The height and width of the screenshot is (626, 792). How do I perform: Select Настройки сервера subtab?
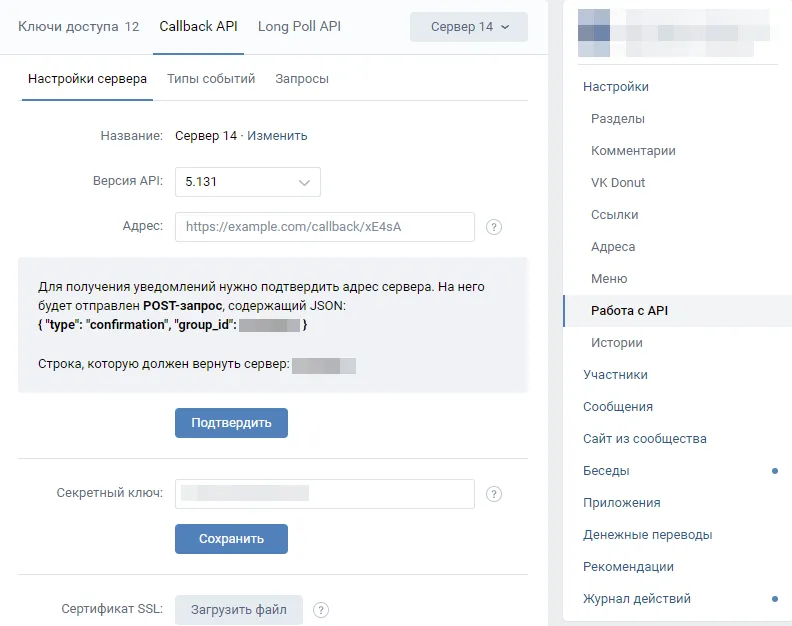(x=87, y=79)
